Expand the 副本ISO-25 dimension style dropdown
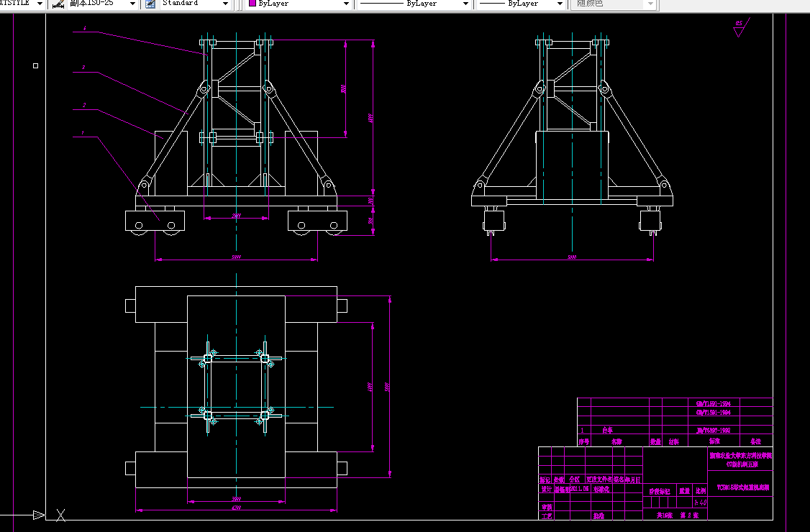The image size is (810, 532). point(133,4)
